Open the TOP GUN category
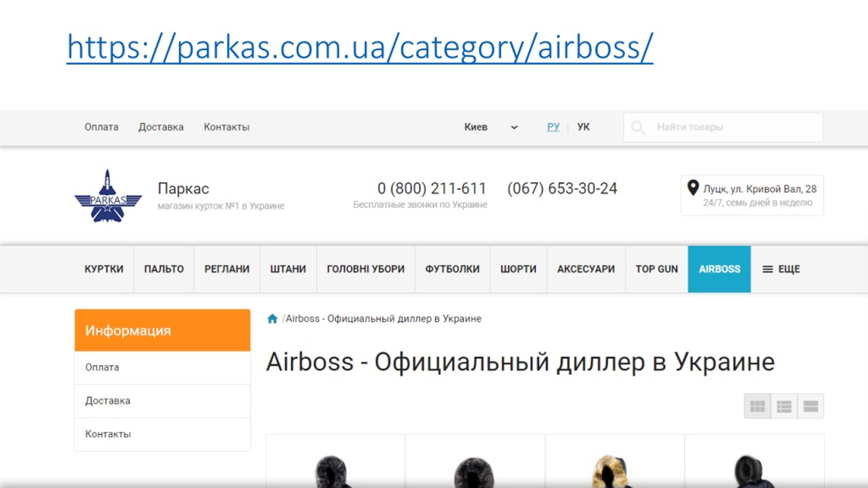Viewport: 868px width, 488px height. (657, 269)
